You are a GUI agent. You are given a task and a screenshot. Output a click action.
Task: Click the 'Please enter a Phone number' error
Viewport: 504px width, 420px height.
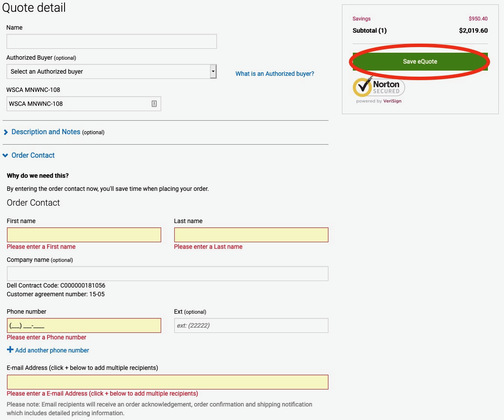click(47, 337)
